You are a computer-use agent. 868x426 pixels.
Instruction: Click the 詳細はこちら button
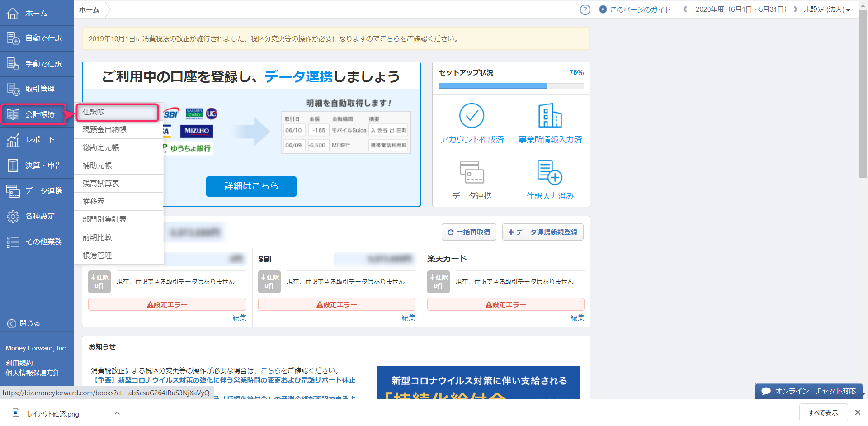(251, 186)
